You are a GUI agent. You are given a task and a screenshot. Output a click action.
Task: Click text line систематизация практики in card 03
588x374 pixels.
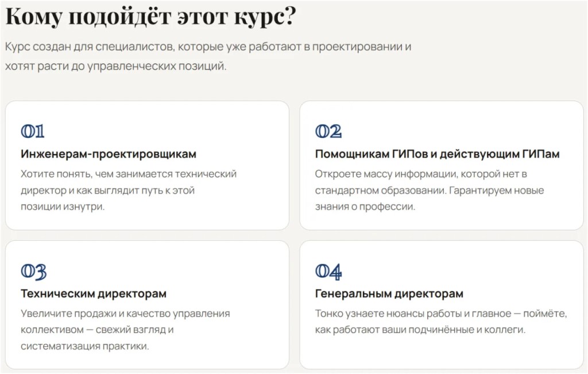[85, 346]
